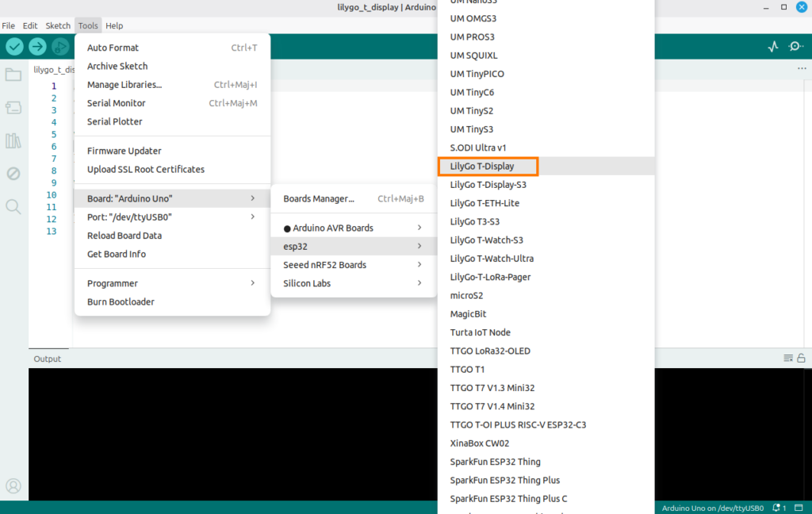Viewport: 812px width, 514px height.
Task: Click the Verify checkmark icon
Action: point(14,47)
